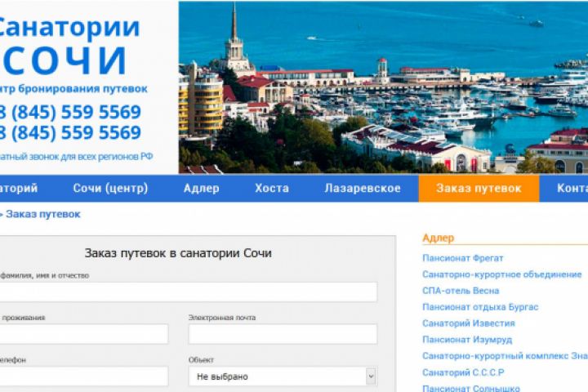This screenshot has width=588, height=392.
Task: Click the Сочи harbor banner image
Action: click(x=383, y=87)
